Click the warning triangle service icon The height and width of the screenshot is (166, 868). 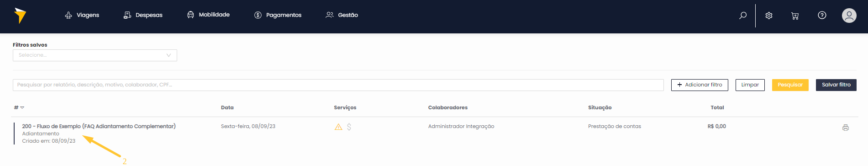coord(338,127)
